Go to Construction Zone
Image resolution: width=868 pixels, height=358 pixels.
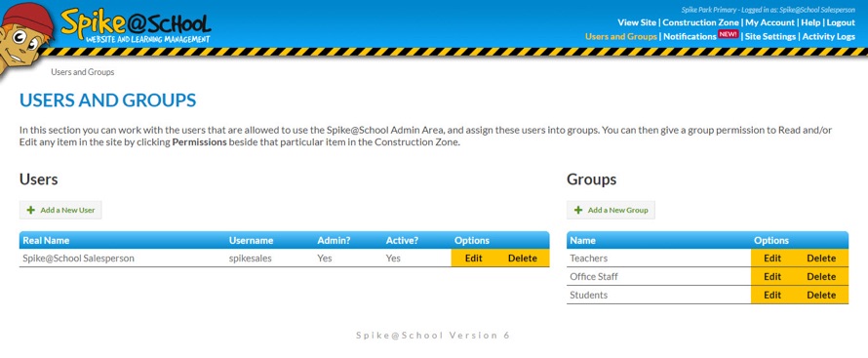pos(700,22)
